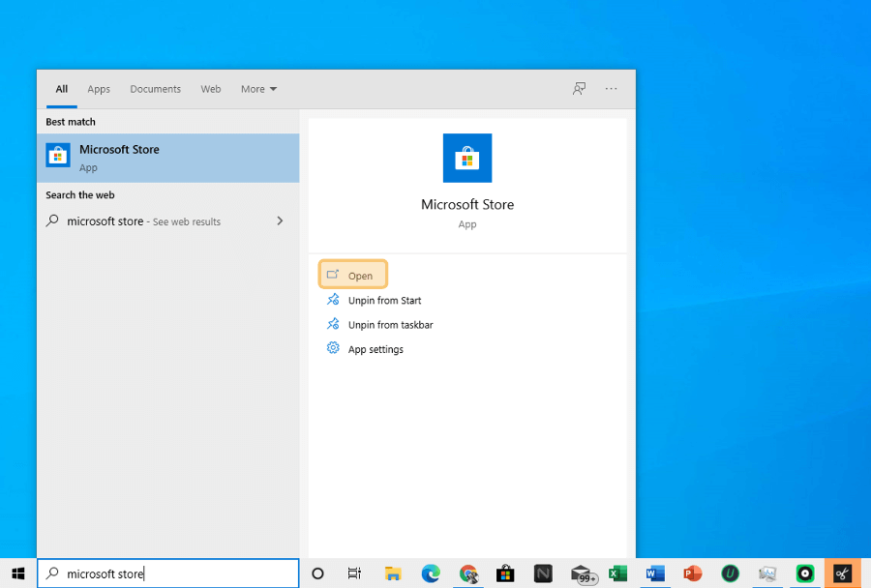Switch to the Apps search tab
Image resolution: width=871 pixels, height=588 pixels.
tap(99, 89)
